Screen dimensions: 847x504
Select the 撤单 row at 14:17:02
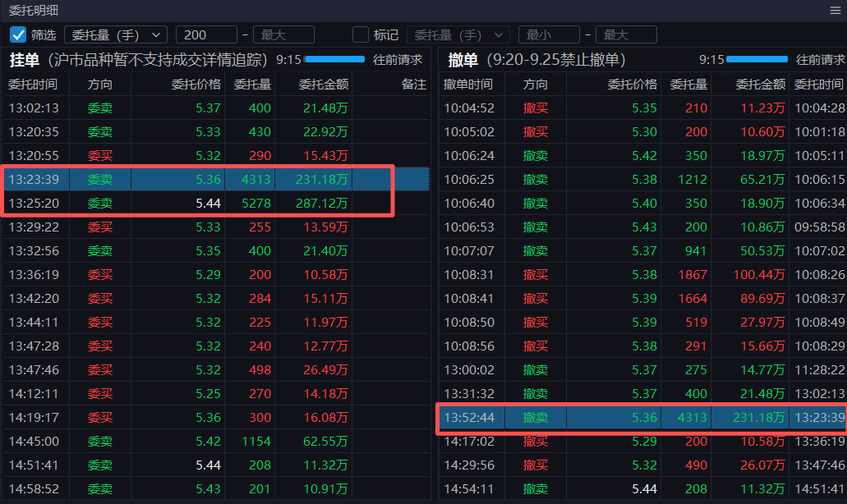click(642, 441)
